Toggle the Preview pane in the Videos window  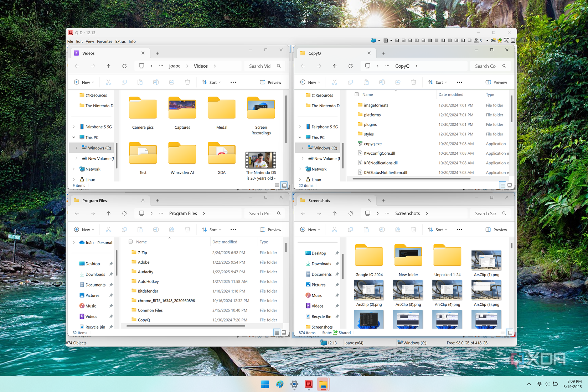270,82
